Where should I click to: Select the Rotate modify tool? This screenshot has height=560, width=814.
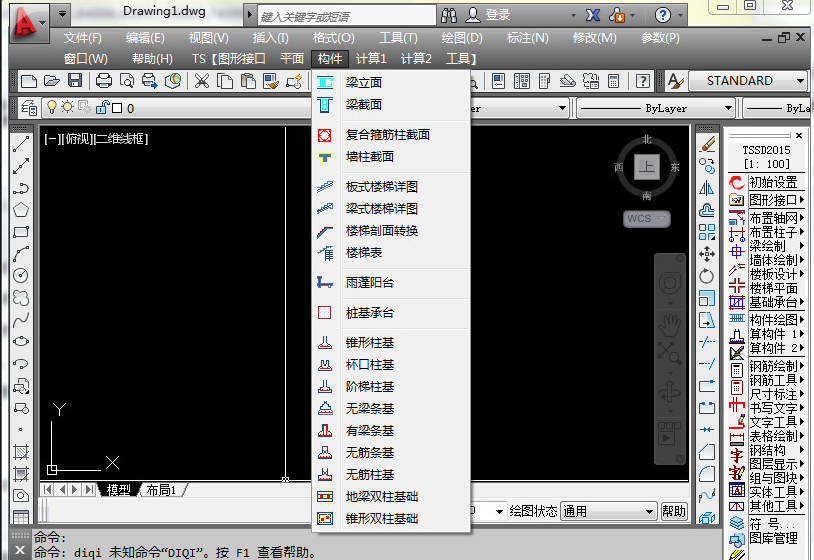(x=707, y=276)
